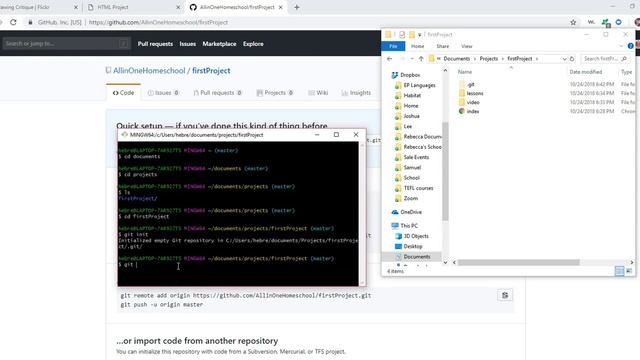Screen dimensions: 640x360
Task: Refresh the File Explorer folder view
Action: tap(572, 59)
